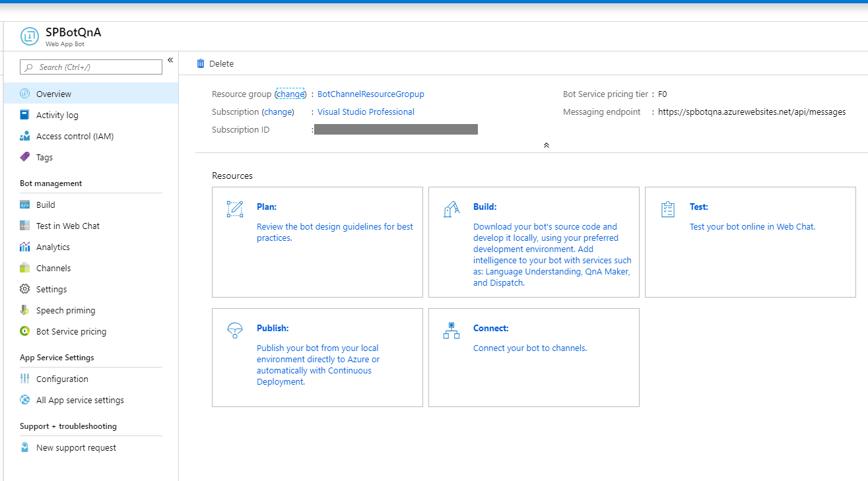Click Connect your bot to channels text
This screenshot has height=481, width=868.
tap(530, 348)
